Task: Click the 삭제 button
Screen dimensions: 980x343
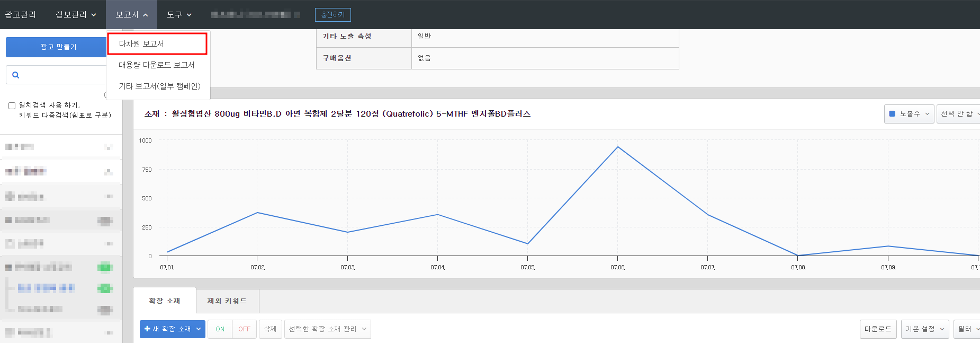Action: click(270, 329)
